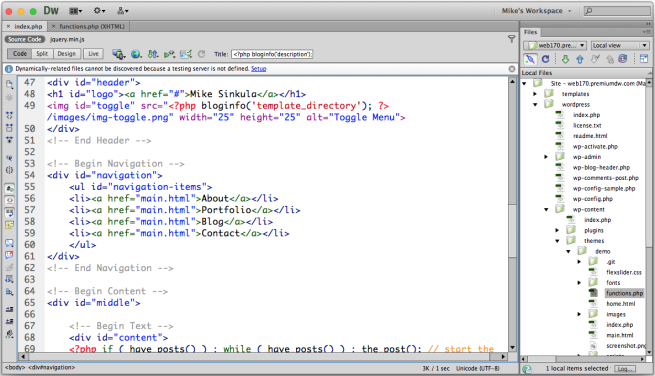The image size is (655, 376).
Task: Toggle Live view button
Action: pos(93,54)
